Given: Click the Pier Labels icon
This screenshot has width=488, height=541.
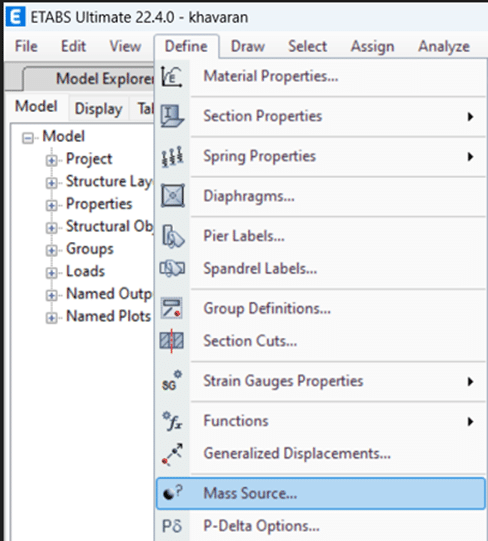Looking at the screenshot, I should (x=173, y=236).
